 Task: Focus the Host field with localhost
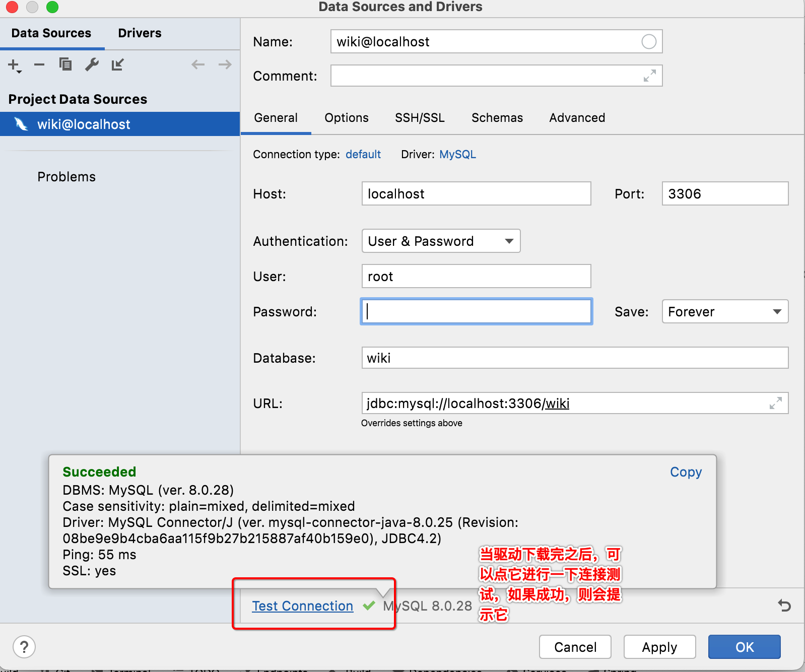click(x=476, y=193)
